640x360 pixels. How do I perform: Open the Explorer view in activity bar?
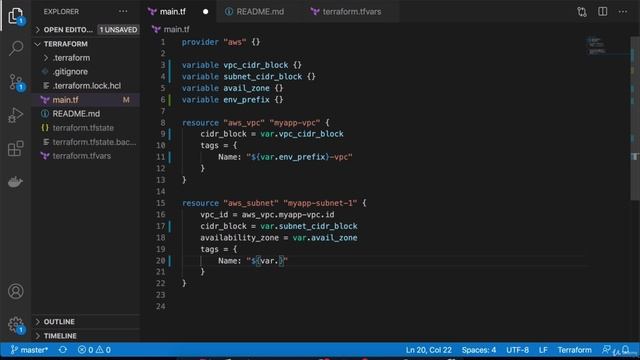pyautogui.click(x=16, y=16)
